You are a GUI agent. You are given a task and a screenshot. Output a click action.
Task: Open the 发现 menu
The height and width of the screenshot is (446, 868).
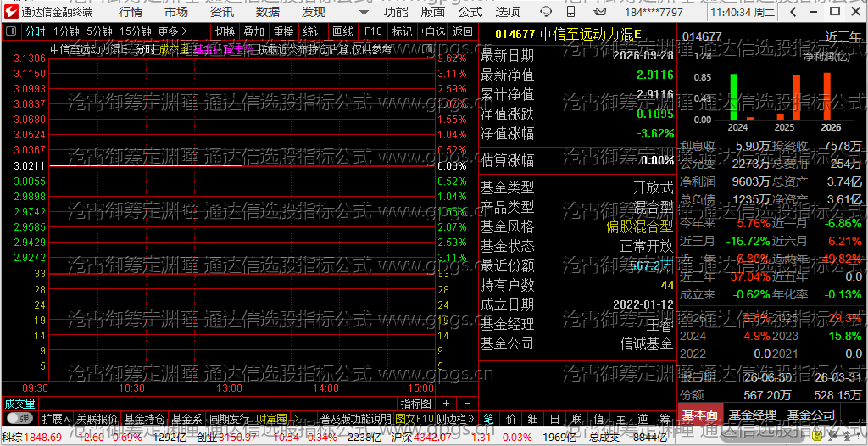click(314, 12)
